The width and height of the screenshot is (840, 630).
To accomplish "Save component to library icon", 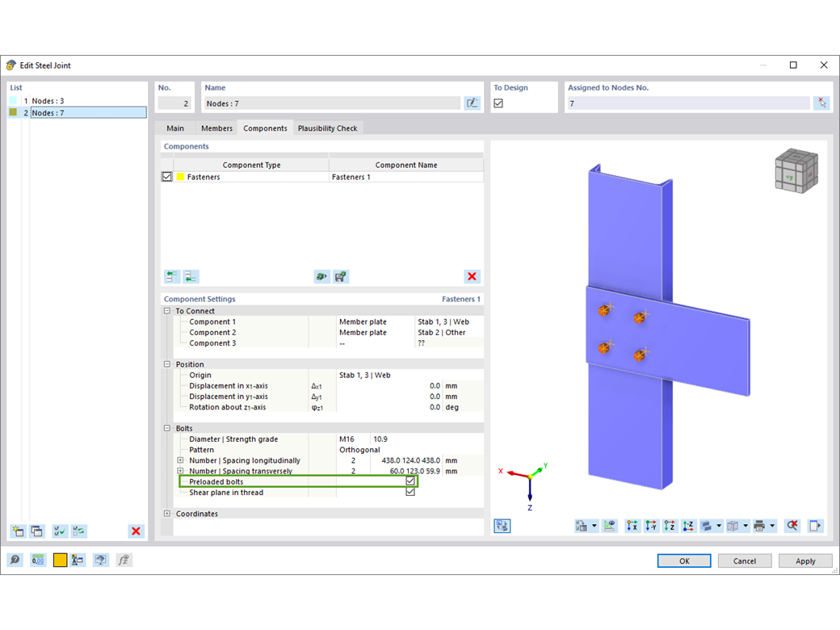I will point(340,276).
